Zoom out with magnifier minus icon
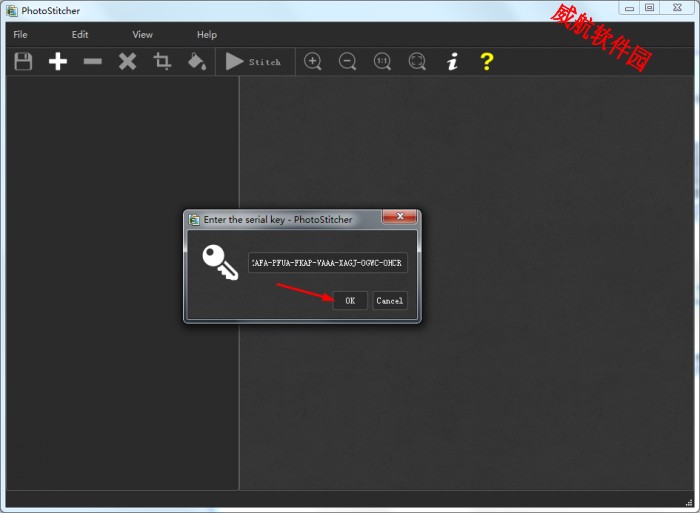700x513 pixels. tap(347, 62)
